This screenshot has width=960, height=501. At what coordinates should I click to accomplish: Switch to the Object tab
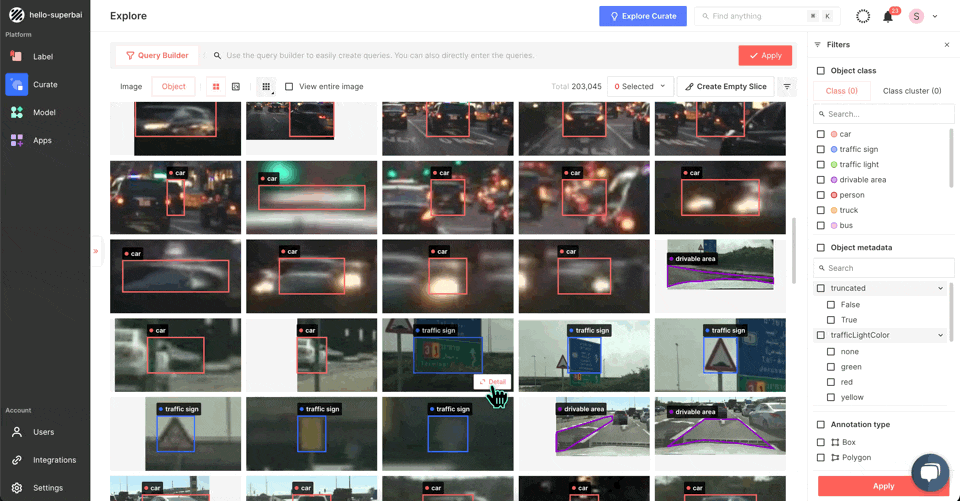pyautogui.click(x=173, y=86)
